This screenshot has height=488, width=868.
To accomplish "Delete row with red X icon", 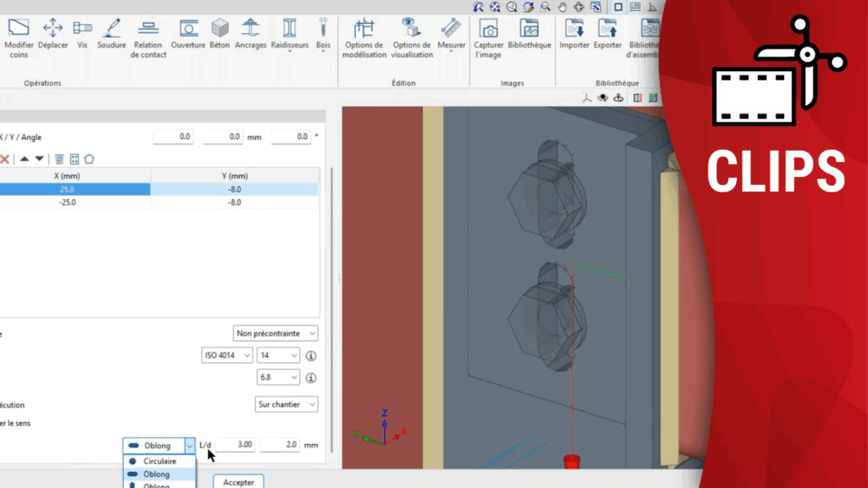I will (4, 158).
